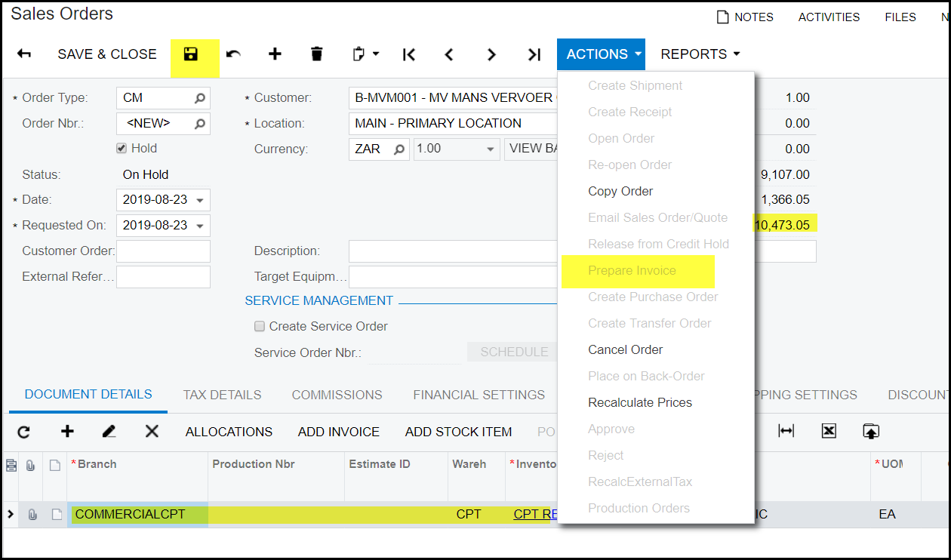Go to the first record
Image resolution: width=951 pixels, height=560 pixels.
coord(409,54)
